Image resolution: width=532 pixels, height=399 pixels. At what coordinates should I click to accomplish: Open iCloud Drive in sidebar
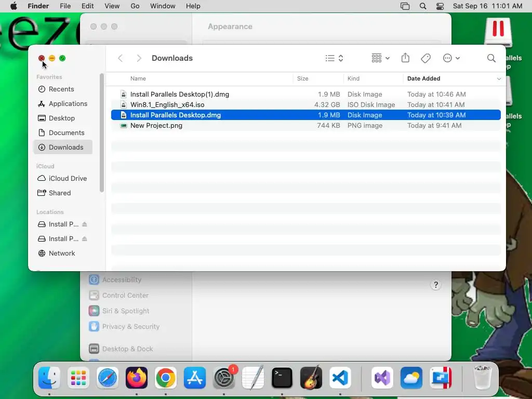[x=63, y=179]
